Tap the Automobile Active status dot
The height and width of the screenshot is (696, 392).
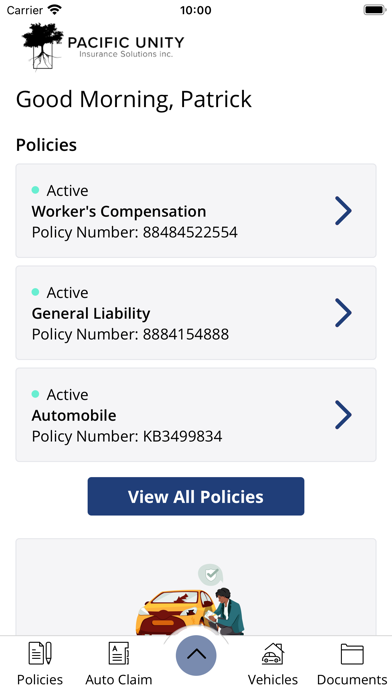tap(36, 394)
